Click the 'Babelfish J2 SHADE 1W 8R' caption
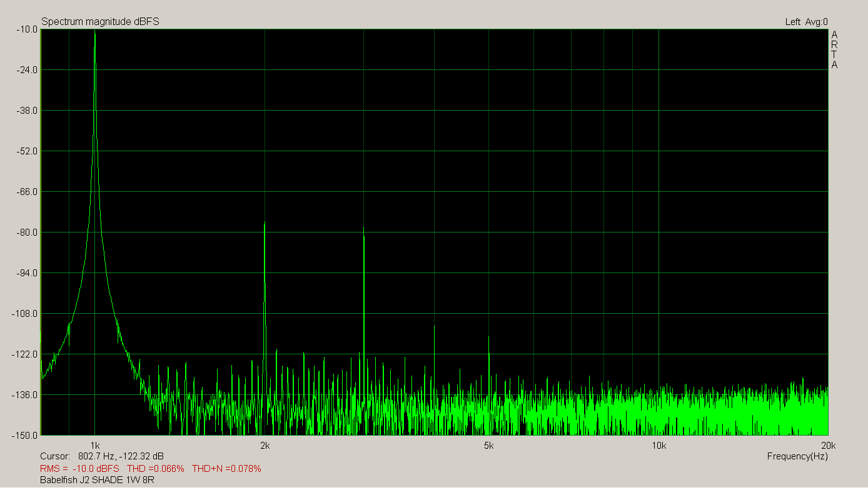This screenshot has height=490, width=868. (x=97, y=480)
